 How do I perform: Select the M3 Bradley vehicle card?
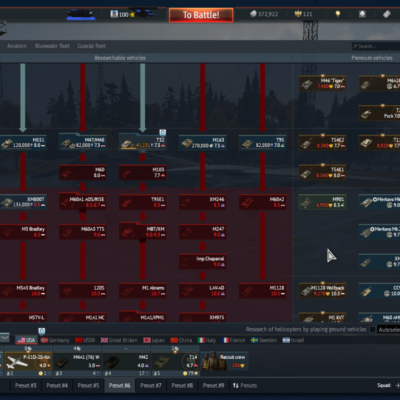[23, 232]
